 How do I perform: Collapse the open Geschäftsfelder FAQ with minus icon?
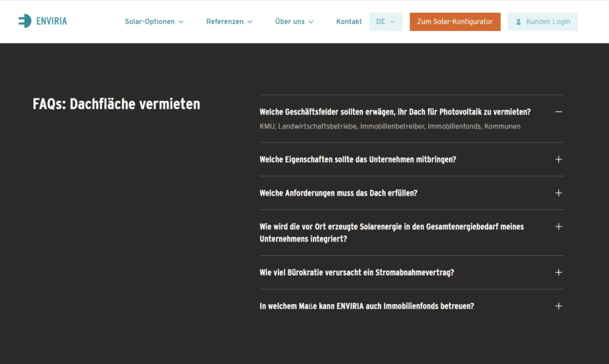point(558,112)
